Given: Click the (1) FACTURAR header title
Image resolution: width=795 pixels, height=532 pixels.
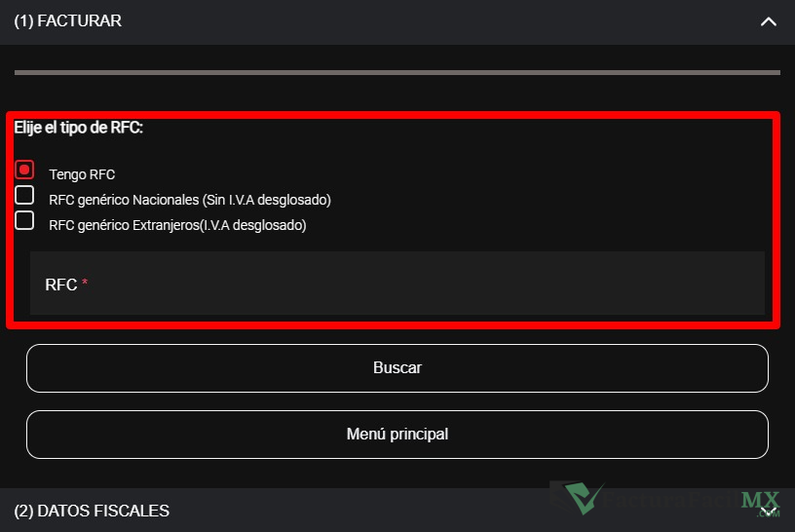Looking at the screenshot, I should click(x=68, y=21).
